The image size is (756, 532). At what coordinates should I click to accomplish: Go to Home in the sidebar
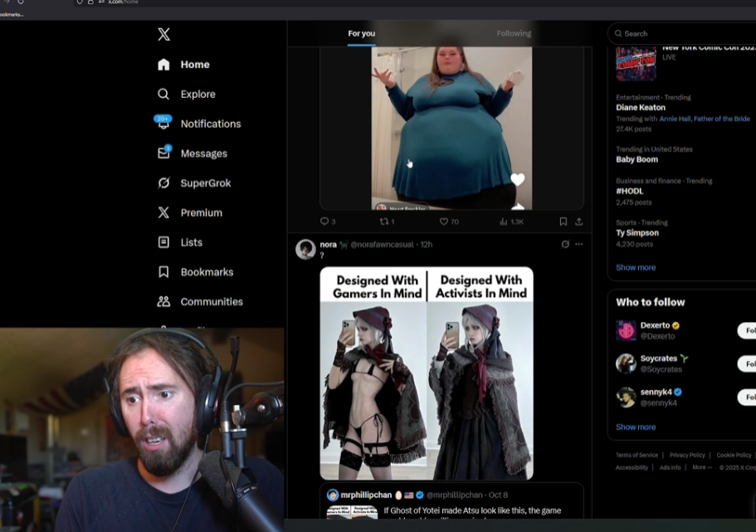[195, 64]
